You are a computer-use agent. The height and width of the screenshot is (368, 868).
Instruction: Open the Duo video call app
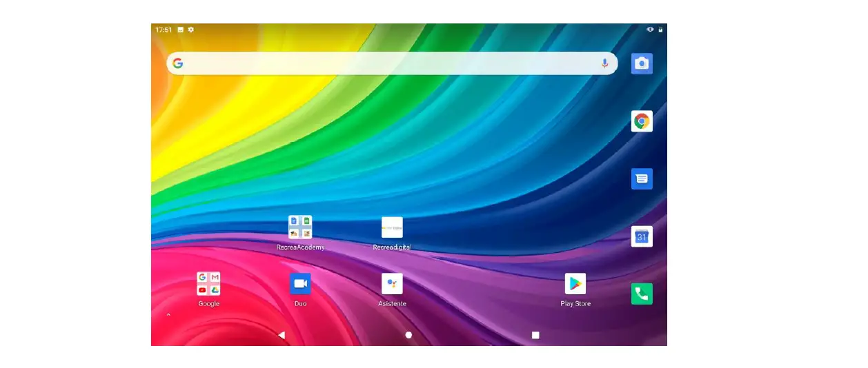point(300,283)
